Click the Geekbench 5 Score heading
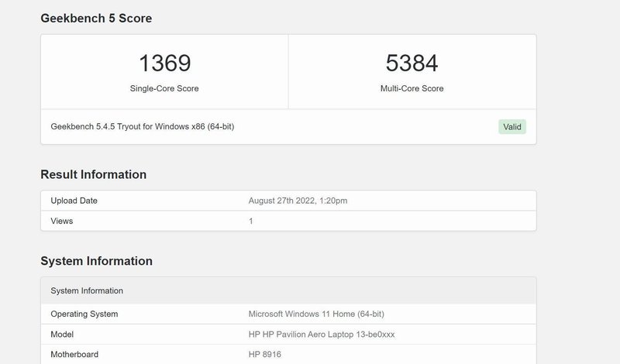Screen dimensions: 620x364 pyautogui.click(x=96, y=18)
